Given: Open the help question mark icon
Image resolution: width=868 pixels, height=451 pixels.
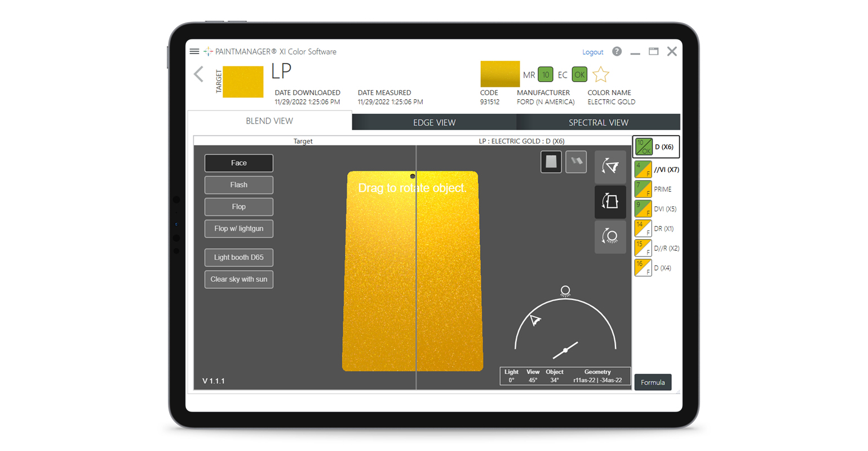Looking at the screenshot, I should coord(617,51).
